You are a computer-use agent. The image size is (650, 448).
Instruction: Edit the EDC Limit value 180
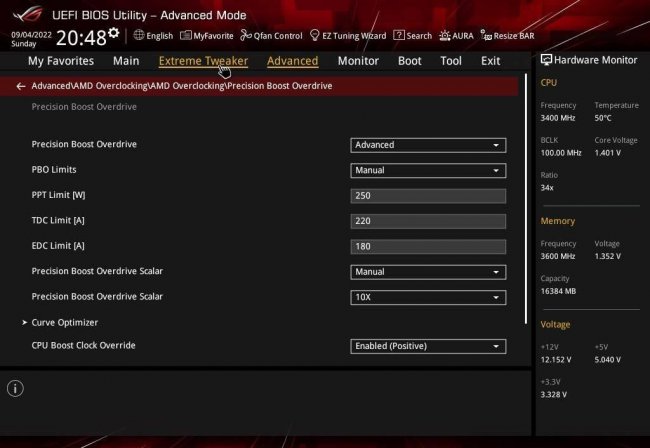(428, 247)
